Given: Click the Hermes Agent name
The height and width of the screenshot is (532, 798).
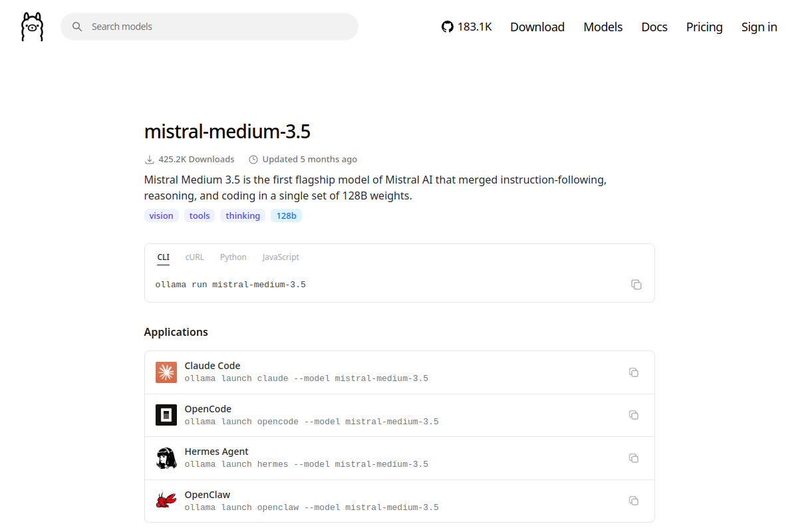Looking at the screenshot, I should [217, 452].
